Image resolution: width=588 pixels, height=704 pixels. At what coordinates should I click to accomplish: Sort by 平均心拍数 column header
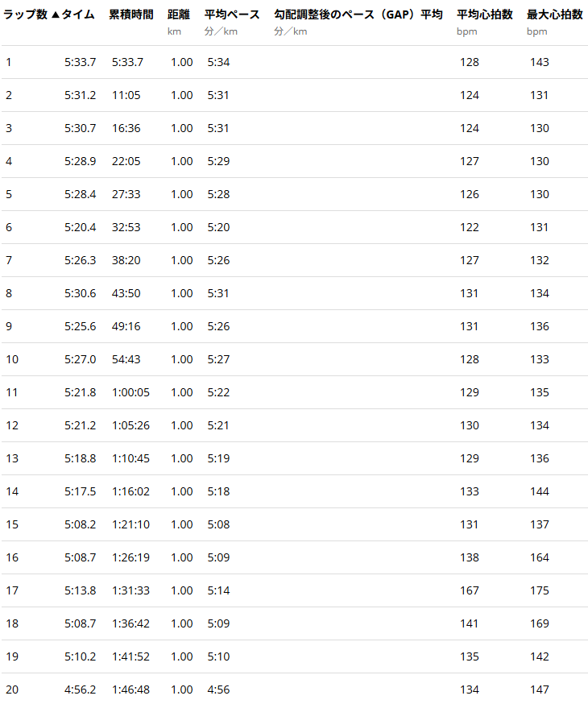tap(485, 15)
